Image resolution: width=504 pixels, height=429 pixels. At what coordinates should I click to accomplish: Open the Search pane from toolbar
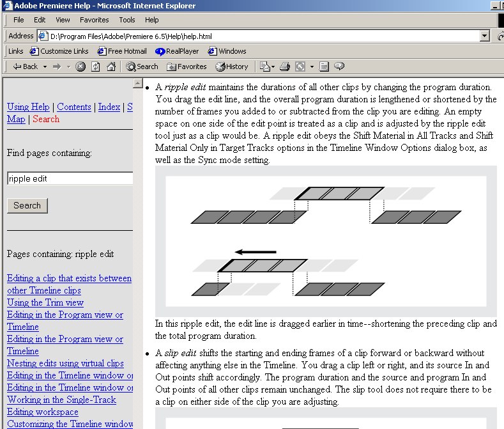point(142,66)
